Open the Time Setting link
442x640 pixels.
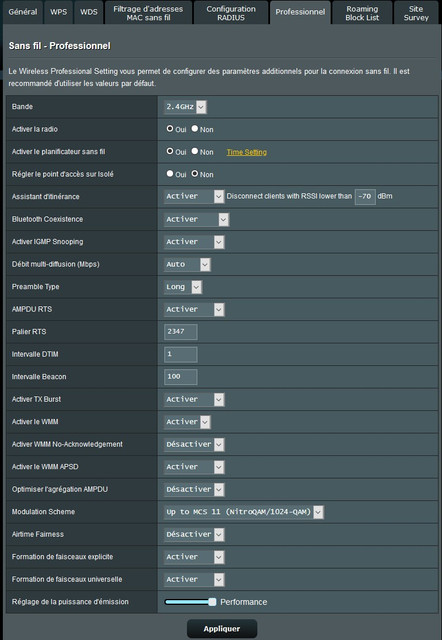tap(247, 152)
